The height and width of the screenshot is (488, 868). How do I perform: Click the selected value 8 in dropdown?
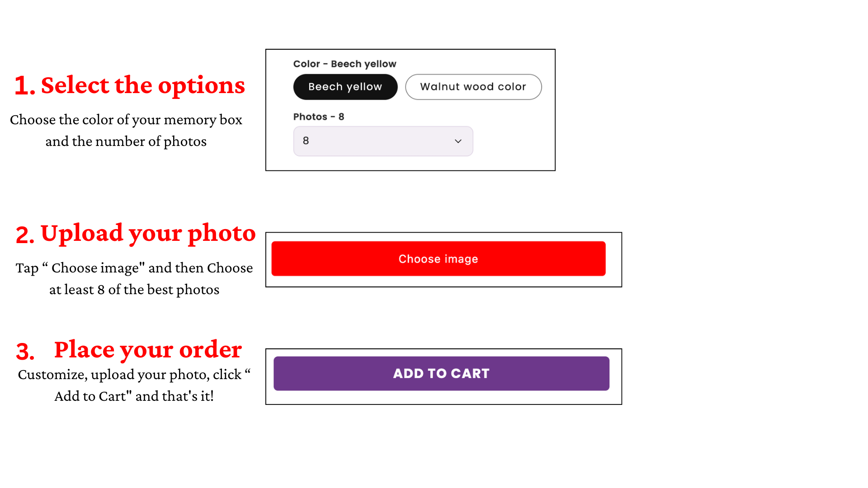[306, 141]
